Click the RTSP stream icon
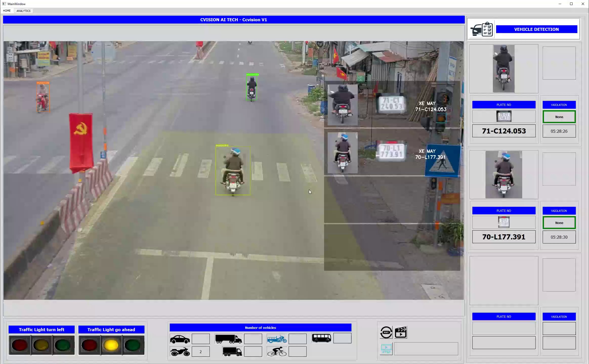The image size is (589, 364). 386,349
